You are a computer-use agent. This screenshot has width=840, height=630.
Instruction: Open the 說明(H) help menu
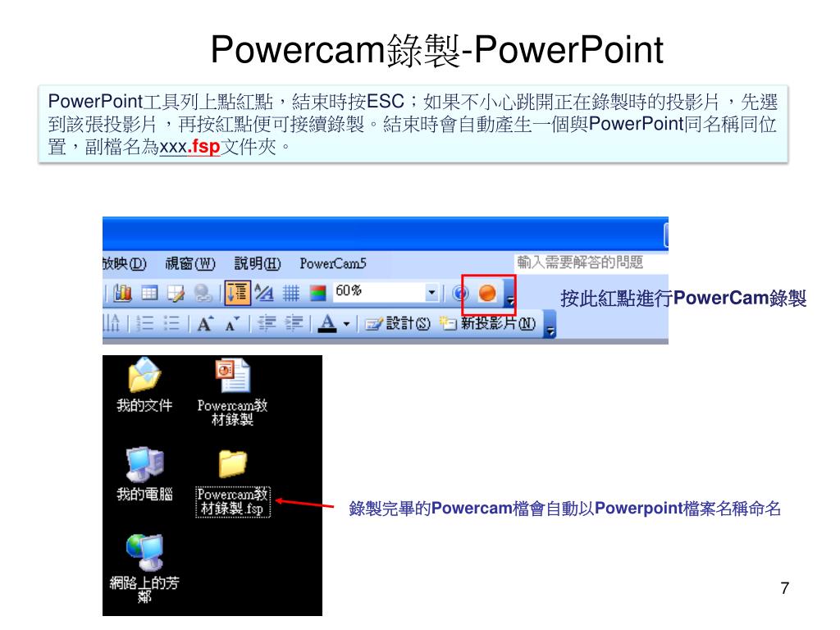click(x=257, y=263)
